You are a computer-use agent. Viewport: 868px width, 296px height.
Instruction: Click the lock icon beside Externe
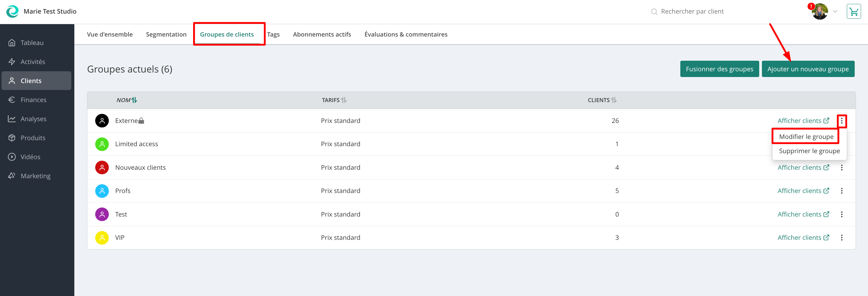tap(141, 121)
